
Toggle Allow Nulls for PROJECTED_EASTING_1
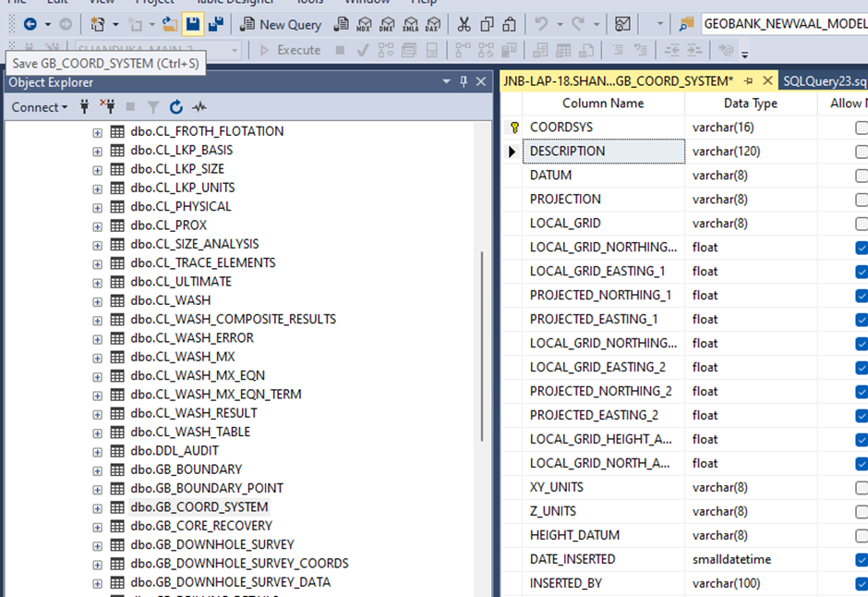point(861,319)
